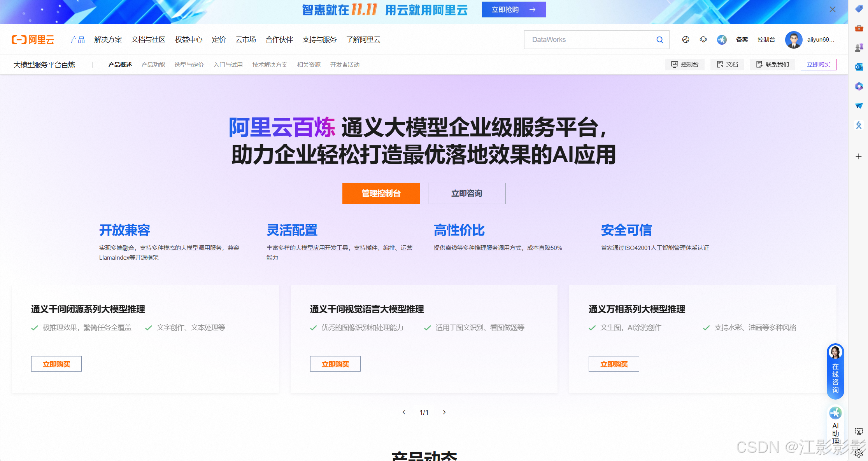Click the globe language icon

(686, 40)
